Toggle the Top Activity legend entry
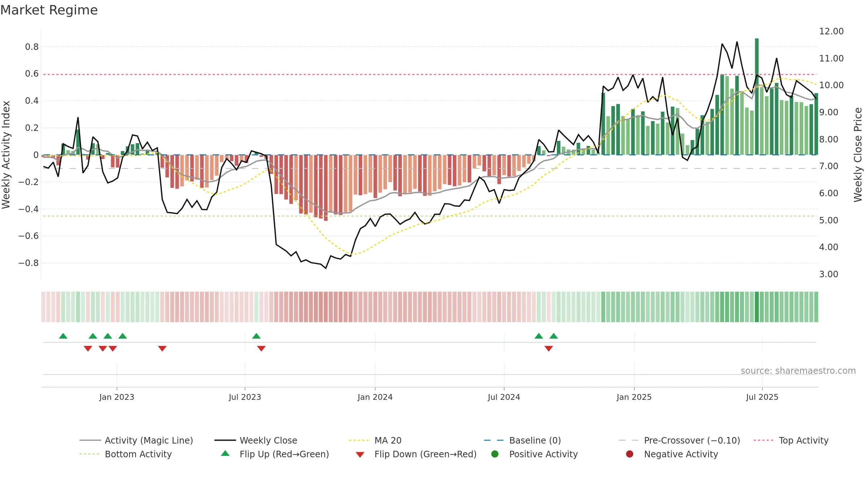The height and width of the screenshot is (488, 868). tap(791, 440)
